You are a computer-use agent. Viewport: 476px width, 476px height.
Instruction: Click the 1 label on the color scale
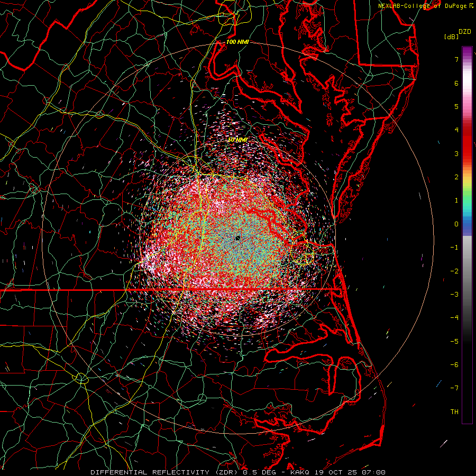(x=456, y=200)
